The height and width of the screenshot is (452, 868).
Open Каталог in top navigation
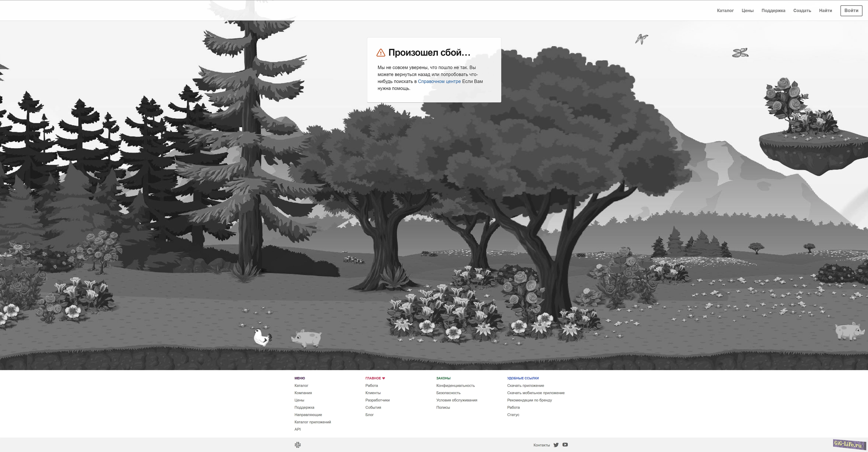725,10
